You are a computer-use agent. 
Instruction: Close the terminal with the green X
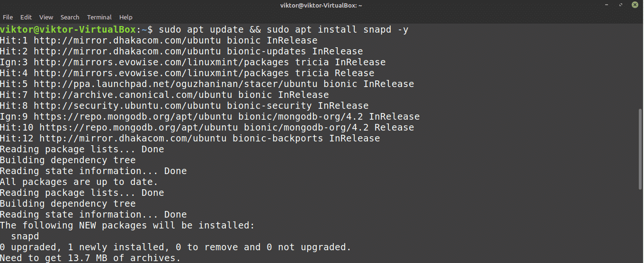coord(635,5)
